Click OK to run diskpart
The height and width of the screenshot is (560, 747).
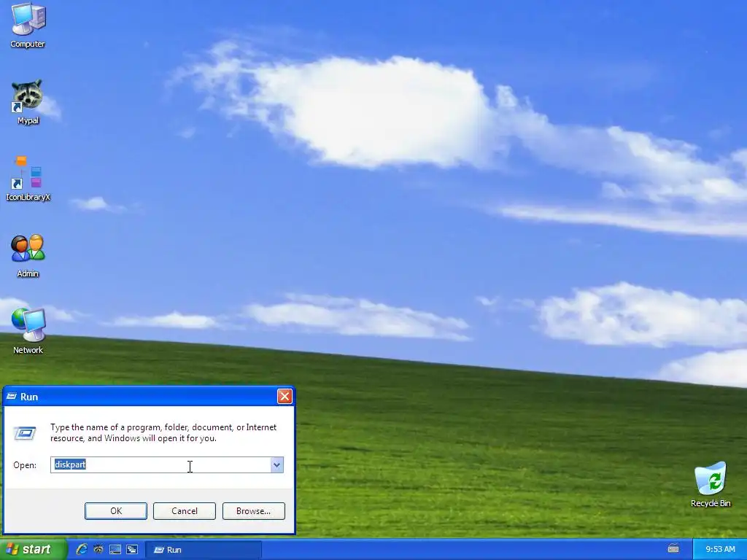coord(116,511)
